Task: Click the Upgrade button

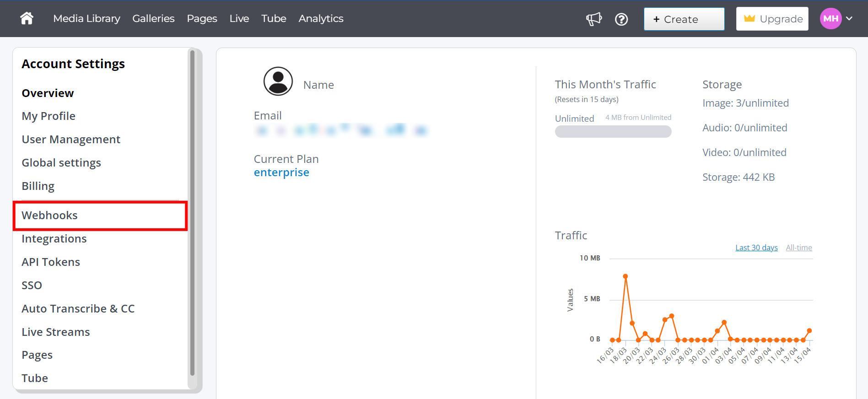Action: (772, 19)
